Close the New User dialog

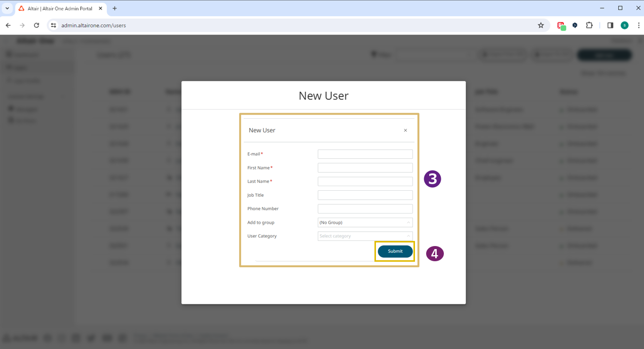tap(405, 130)
